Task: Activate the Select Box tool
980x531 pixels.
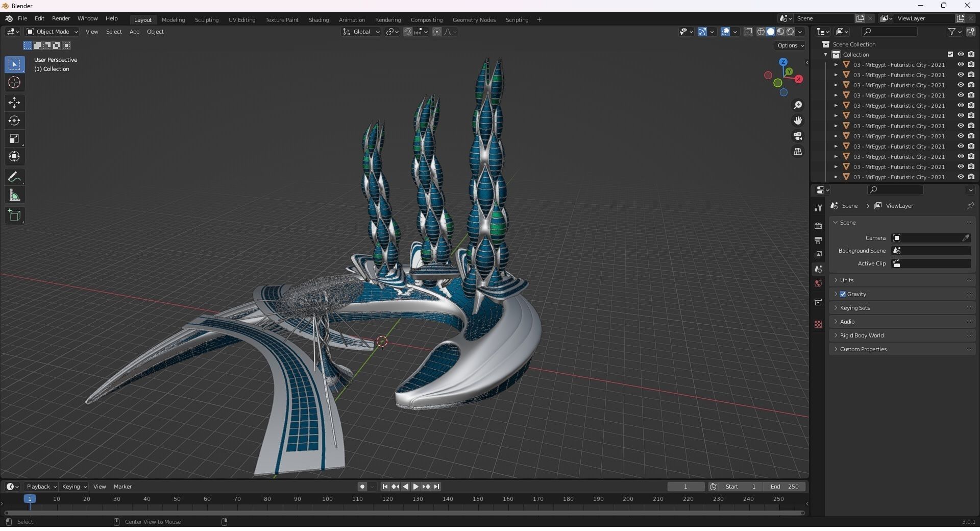Action: [x=14, y=64]
